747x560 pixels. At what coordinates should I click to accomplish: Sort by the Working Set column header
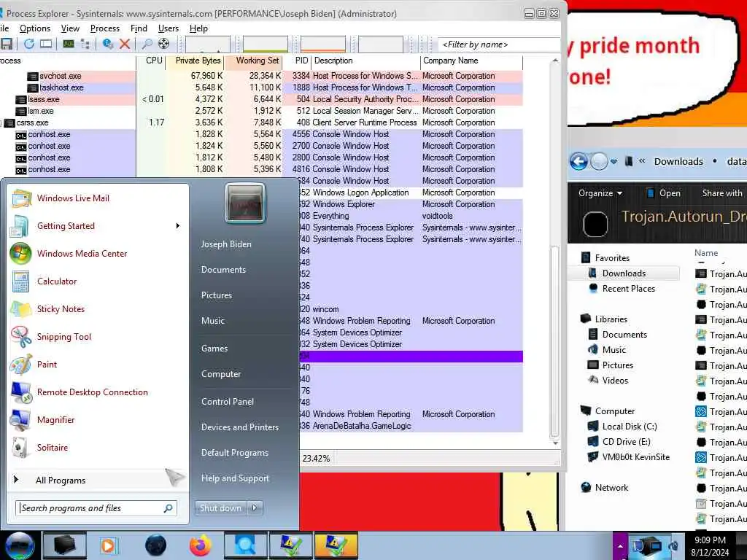254,61
